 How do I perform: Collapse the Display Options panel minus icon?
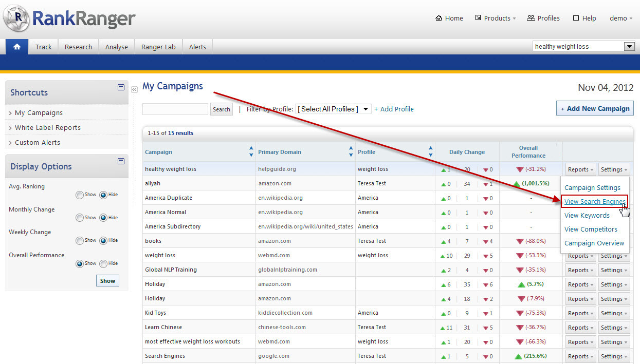pyautogui.click(x=121, y=161)
